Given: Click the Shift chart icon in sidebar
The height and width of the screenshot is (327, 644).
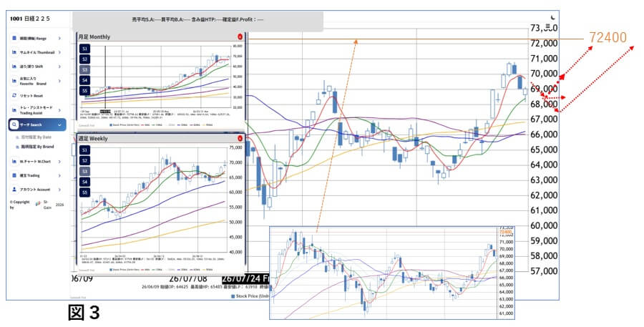Looking at the screenshot, I should tap(14, 66).
